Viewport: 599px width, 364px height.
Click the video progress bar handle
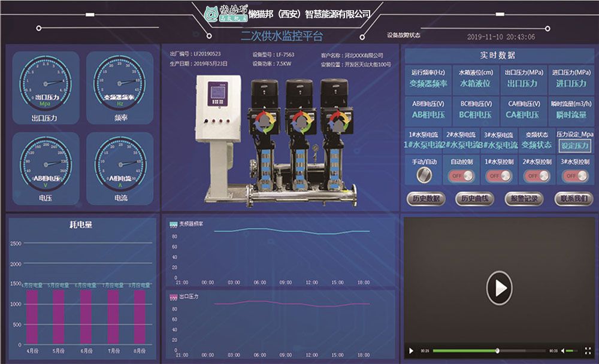tap(498, 350)
